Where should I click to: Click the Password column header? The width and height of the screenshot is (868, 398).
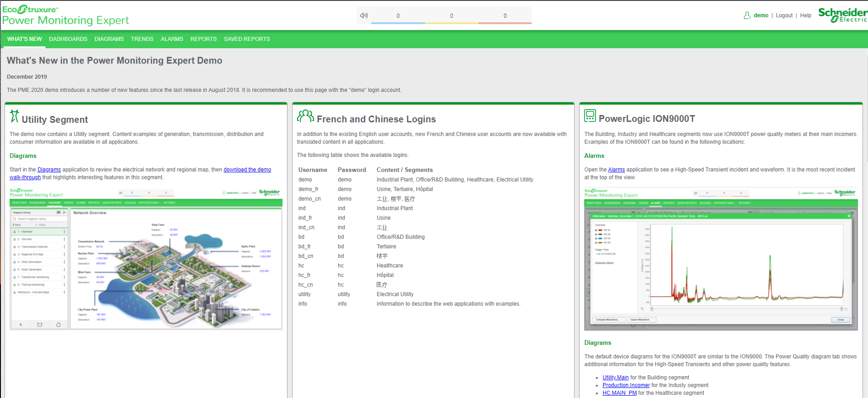pyautogui.click(x=352, y=170)
